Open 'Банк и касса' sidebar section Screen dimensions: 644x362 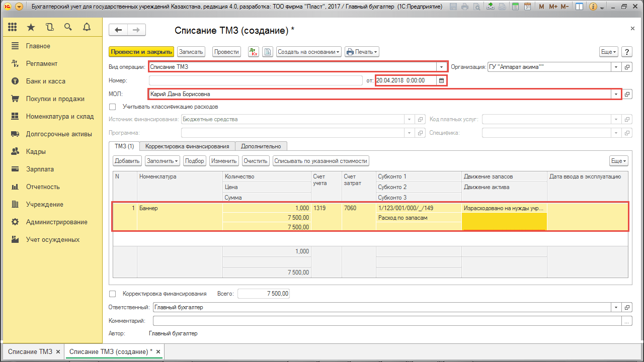coord(46,81)
